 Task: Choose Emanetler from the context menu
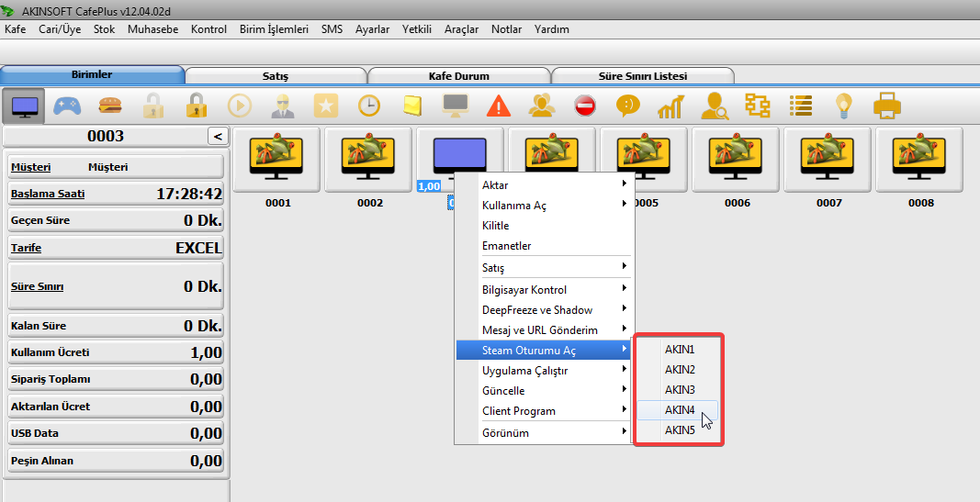pyautogui.click(x=545, y=245)
